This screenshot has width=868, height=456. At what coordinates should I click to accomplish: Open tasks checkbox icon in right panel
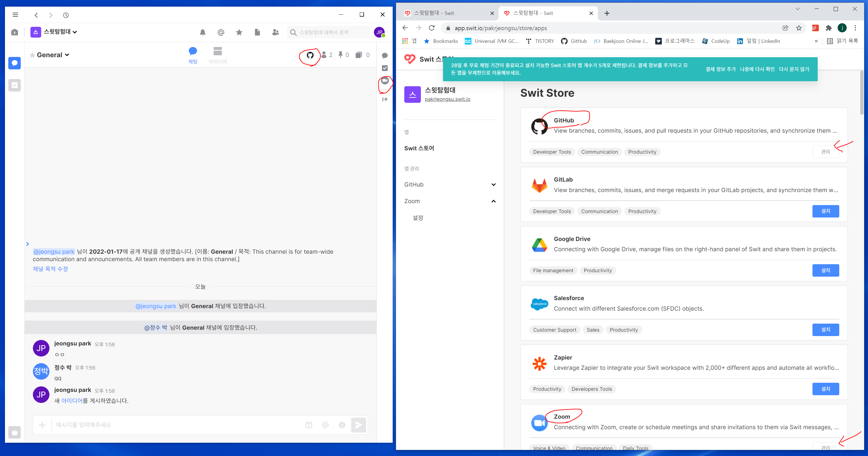point(385,68)
